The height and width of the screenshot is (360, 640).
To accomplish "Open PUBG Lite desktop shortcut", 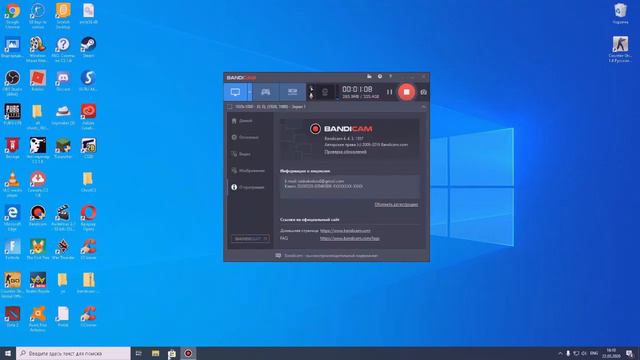I will coord(12,114).
